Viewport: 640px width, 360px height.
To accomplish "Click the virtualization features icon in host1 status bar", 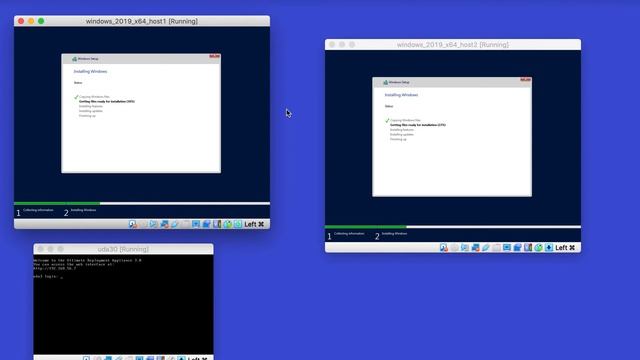I will (x=217, y=224).
